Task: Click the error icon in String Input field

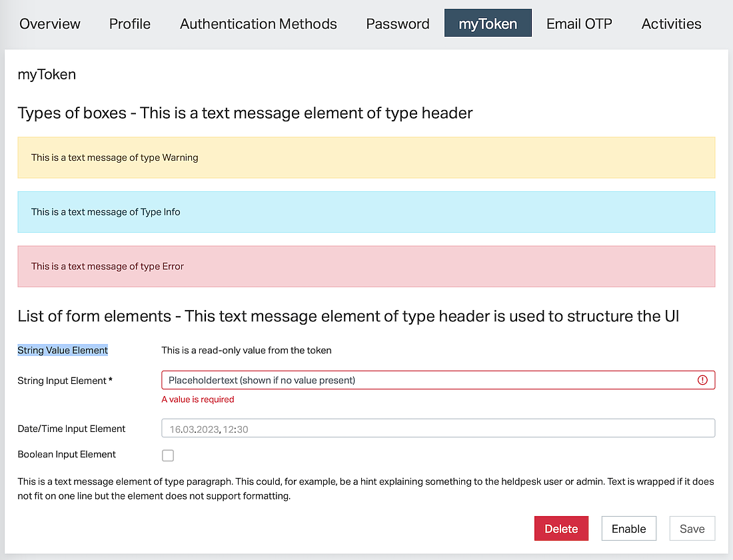Action: click(702, 380)
